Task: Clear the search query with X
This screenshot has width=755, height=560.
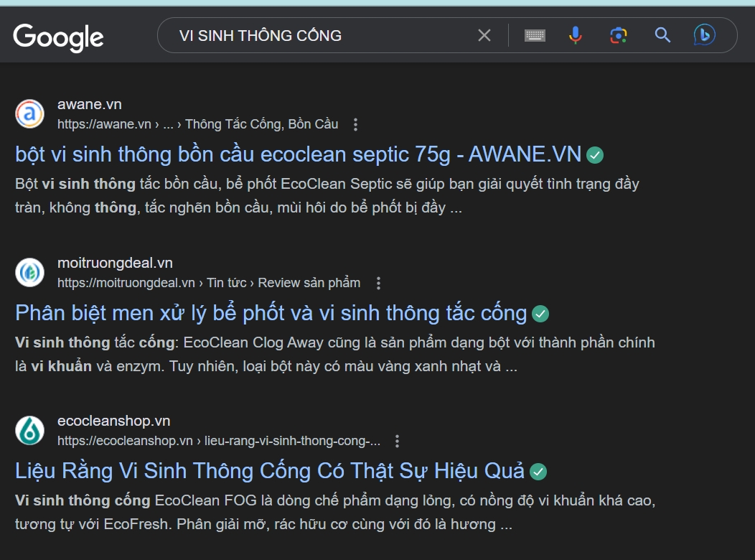Action: coord(484,35)
